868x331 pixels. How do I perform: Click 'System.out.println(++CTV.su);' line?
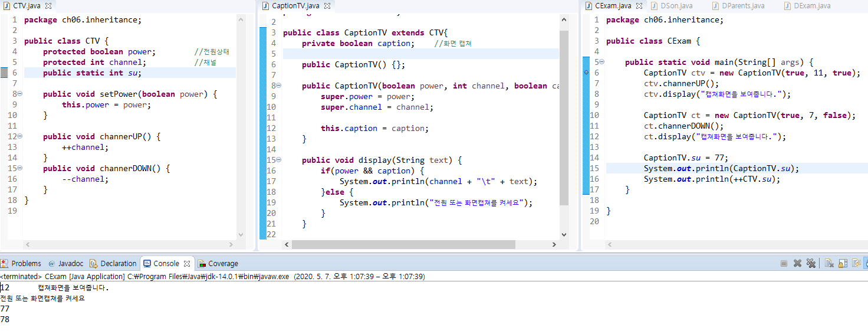click(712, 179)
